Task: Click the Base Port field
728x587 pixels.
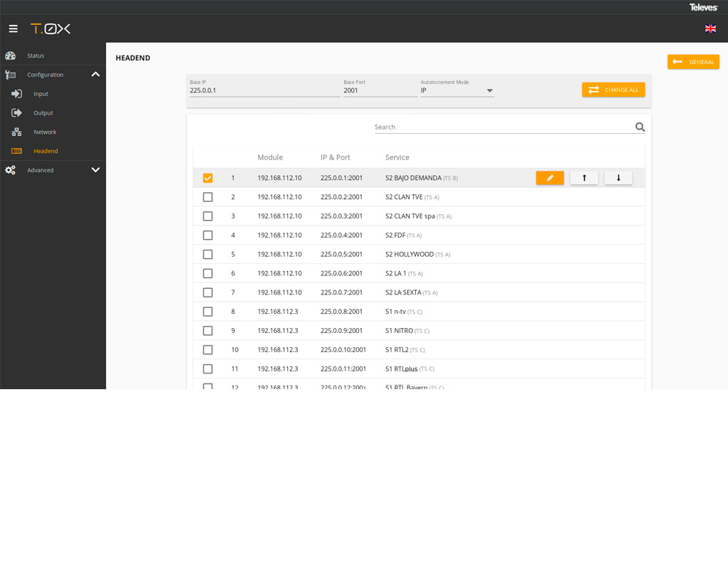Action: (380, 90)
